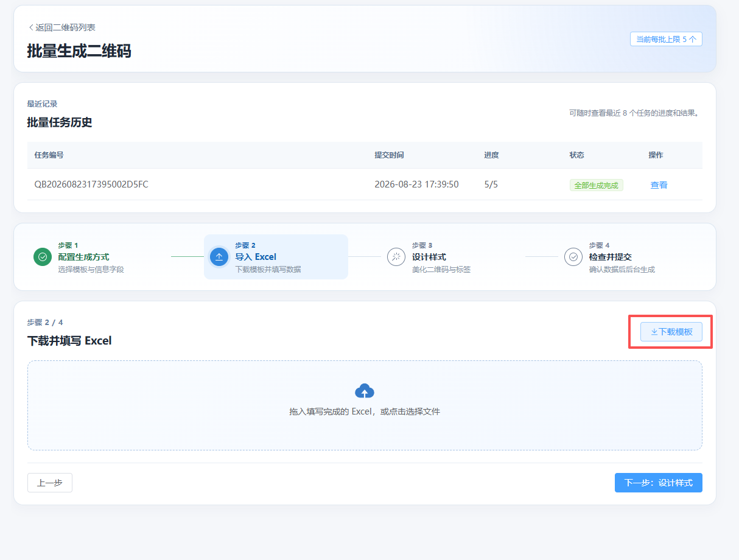Click the 最近 8 个任务 hint text
Image resolution: width=739 pixels, height=560 pixels.
(634, 113)
